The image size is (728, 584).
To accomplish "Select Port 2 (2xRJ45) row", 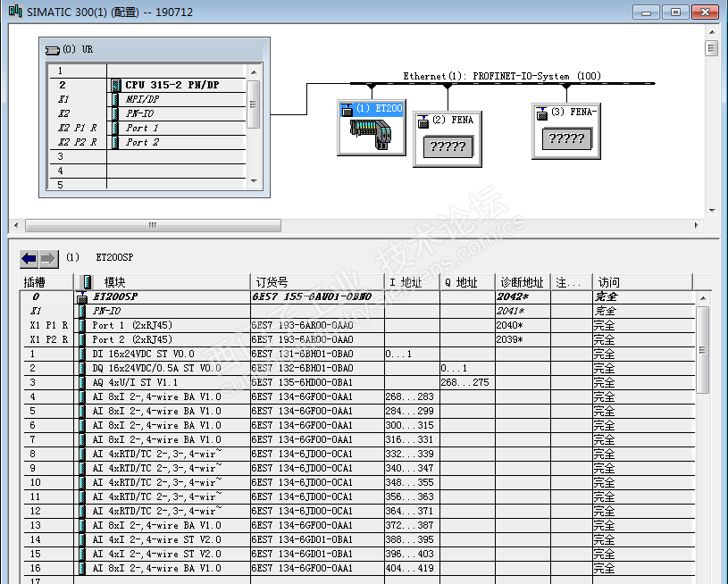I will [x=357, y=340].
